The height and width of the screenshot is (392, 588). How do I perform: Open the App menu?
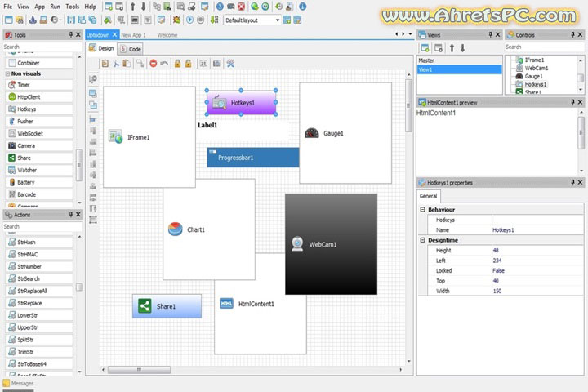point(40,7)
